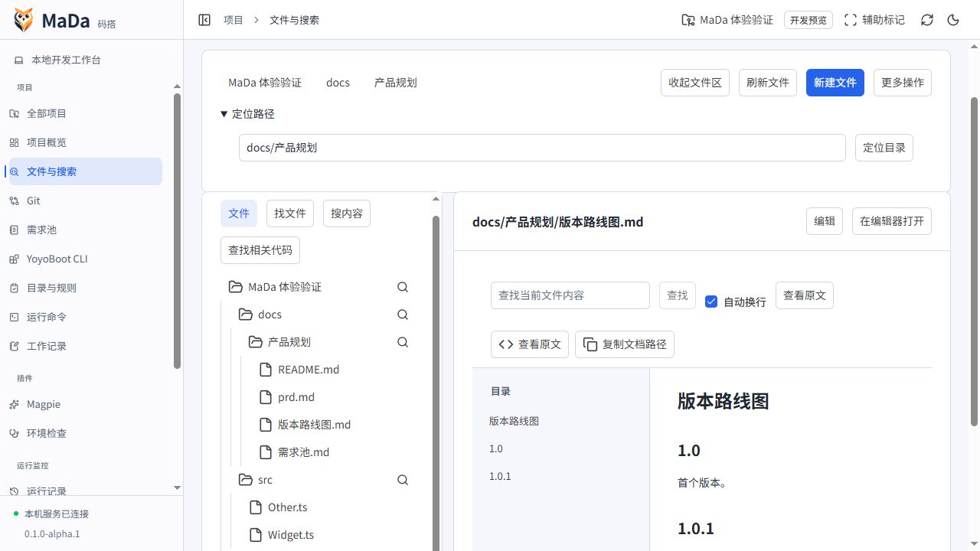Open 环境检查 in the sidebar

(x=84, y=433)
